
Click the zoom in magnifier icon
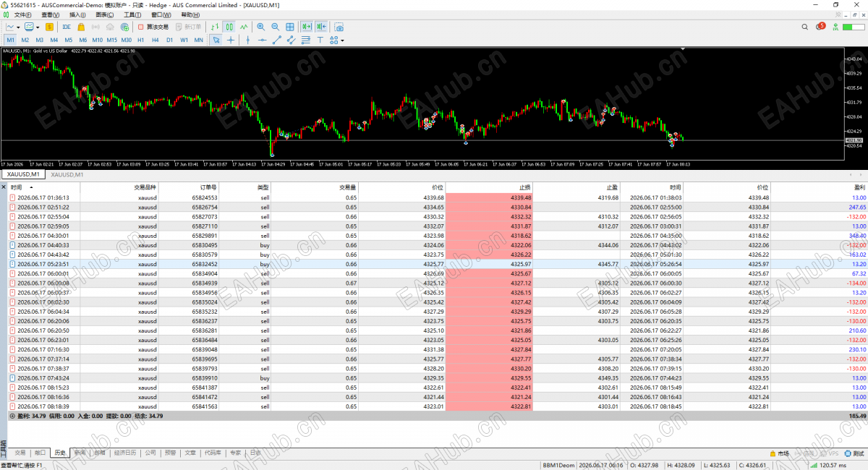coord(260,27)
